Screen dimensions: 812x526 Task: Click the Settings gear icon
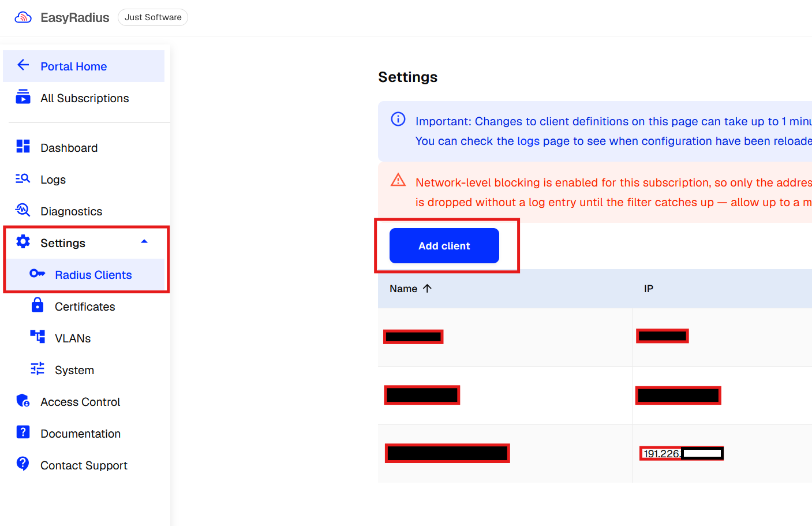pyautogui.click(x=23, y=242)
